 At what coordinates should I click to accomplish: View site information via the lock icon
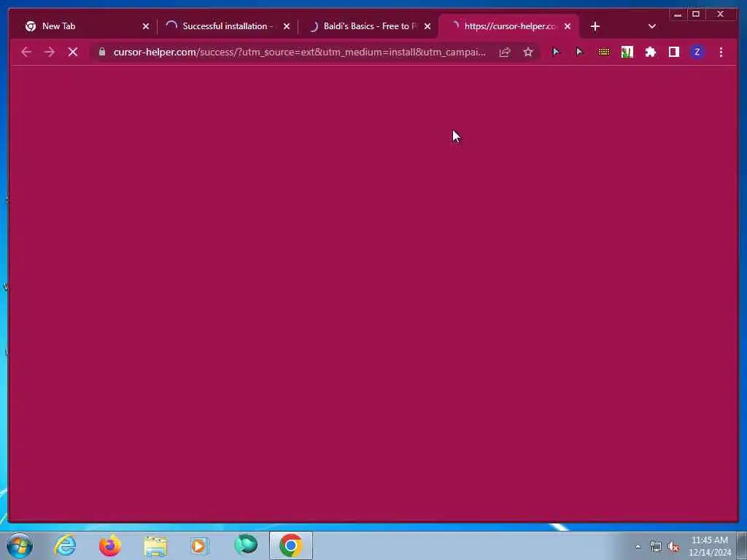[x=102, y=52]
